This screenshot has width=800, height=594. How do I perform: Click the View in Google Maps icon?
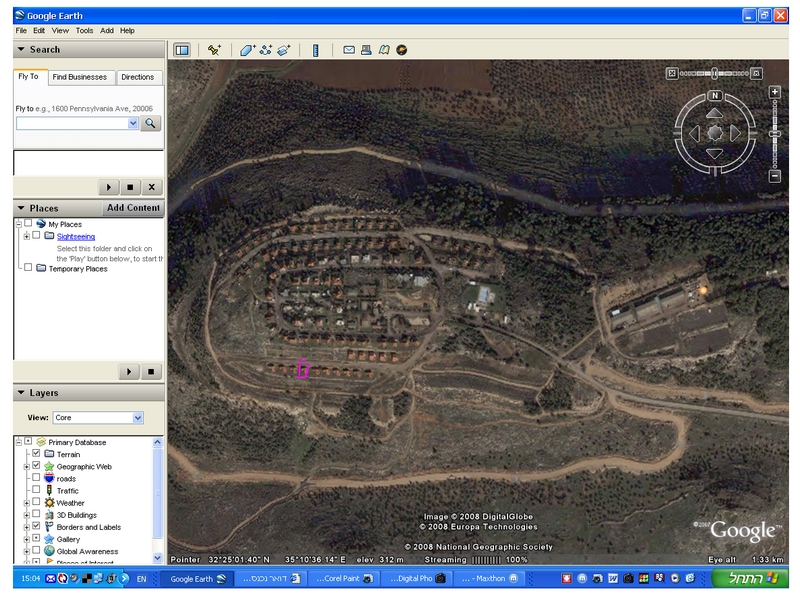coord(384,50)
